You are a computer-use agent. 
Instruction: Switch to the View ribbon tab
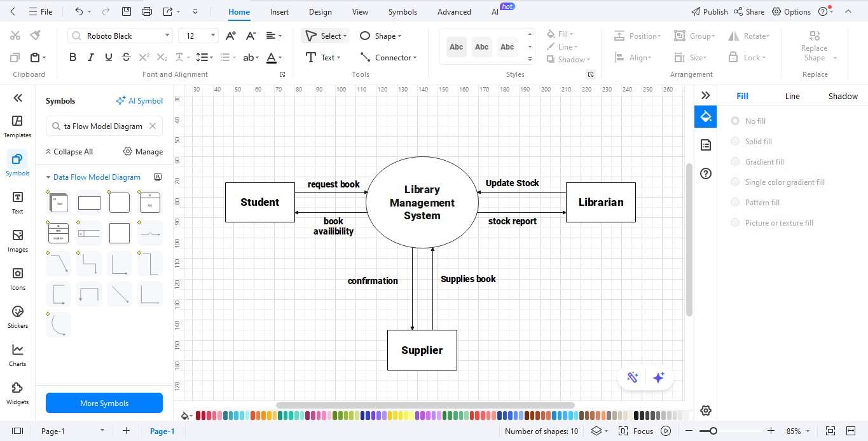[360, 11]
